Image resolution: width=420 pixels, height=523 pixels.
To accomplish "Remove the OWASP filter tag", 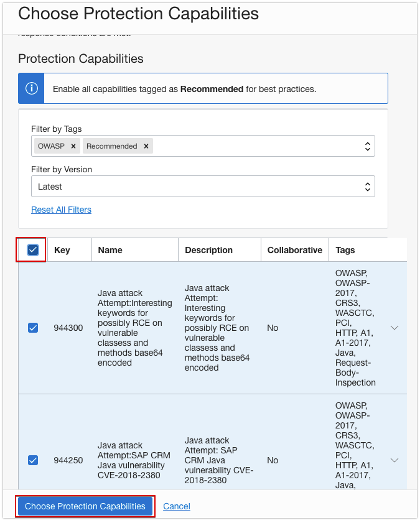I will [73, 146].
